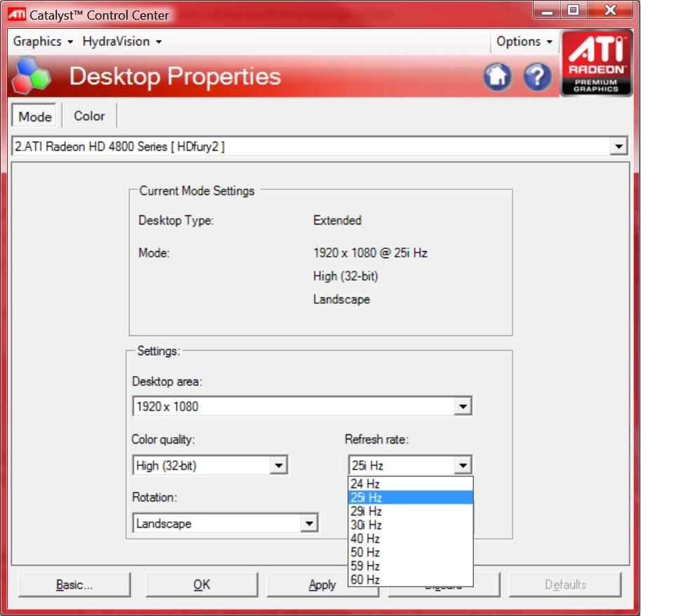674x616 pixels.
Task: Select 40 Hz refresh rate
Action: click(x=411, y=539)
